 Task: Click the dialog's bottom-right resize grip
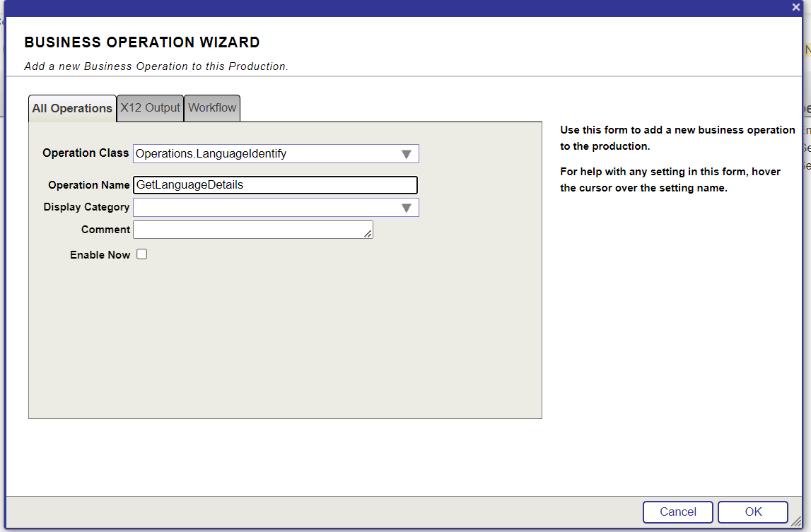(796, 521)
